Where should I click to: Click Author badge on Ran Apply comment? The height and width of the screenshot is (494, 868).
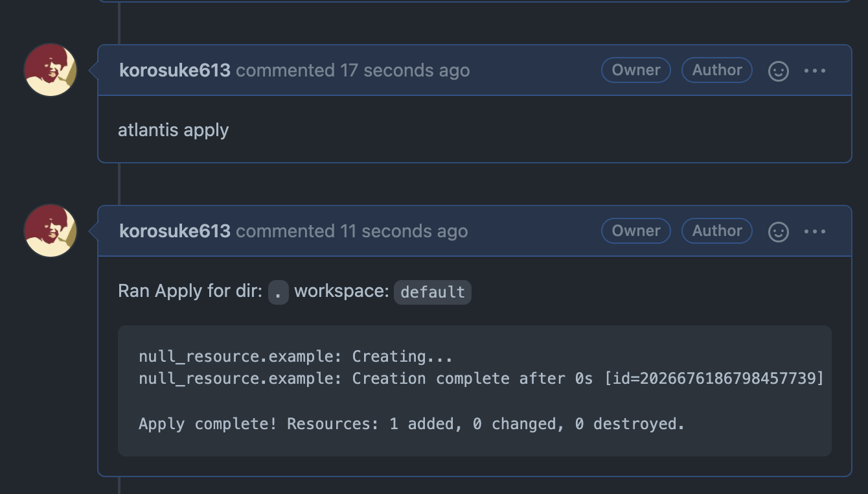[717, 231]
